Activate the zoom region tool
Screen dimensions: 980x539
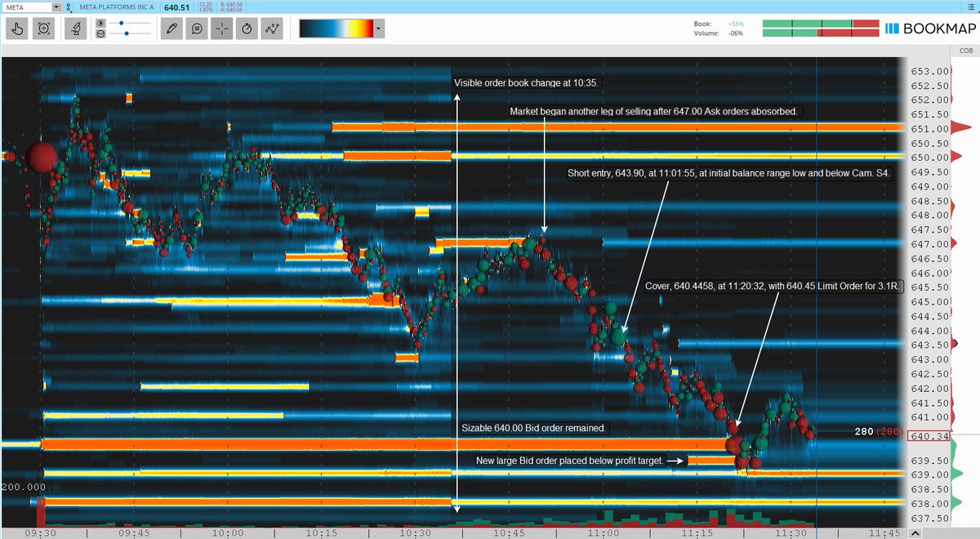tap(44, 29)
